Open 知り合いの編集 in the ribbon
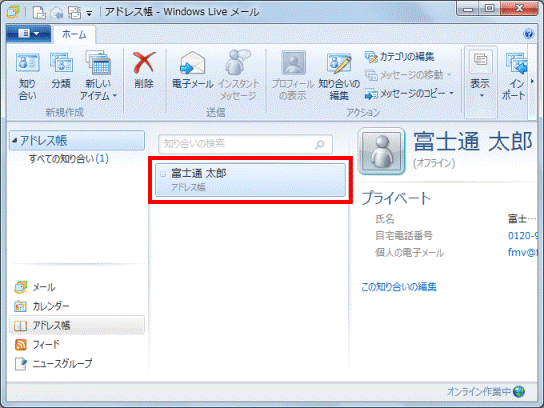The image size is (544, 408). [339, 76]
